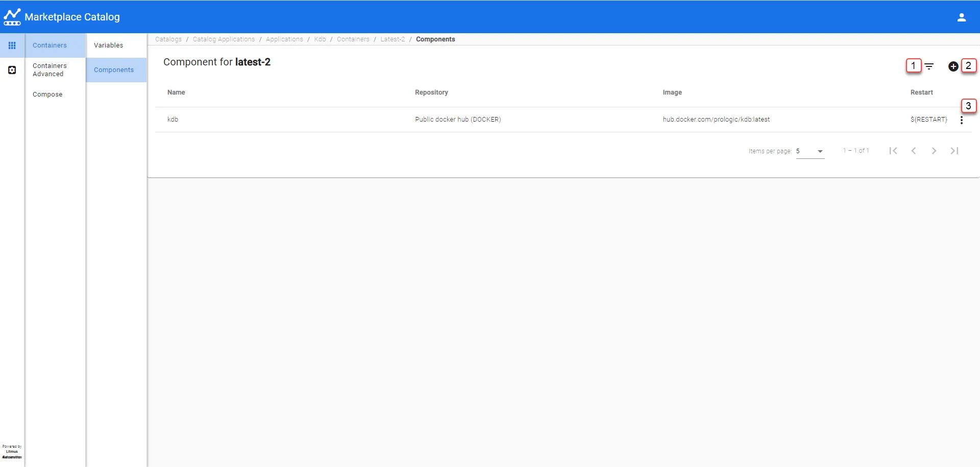The width and height of the screenshot is (980, 467).
Task: Click the 'Powered by Litmus Automation' footer logo
Action: 12,452
